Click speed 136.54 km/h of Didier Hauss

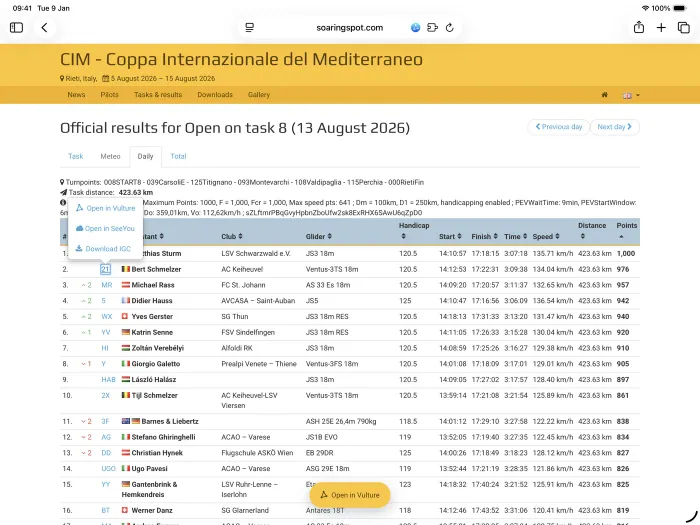tap(553, 300)
